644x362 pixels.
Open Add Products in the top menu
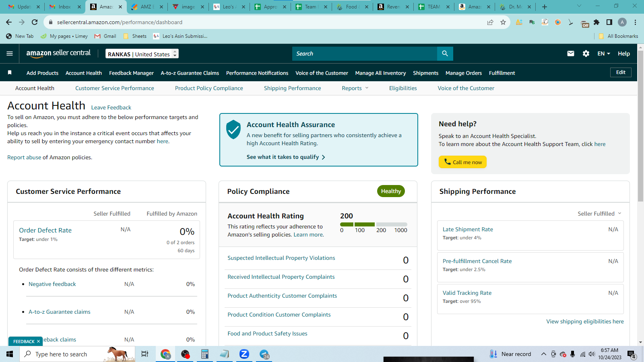click(42, 73)
